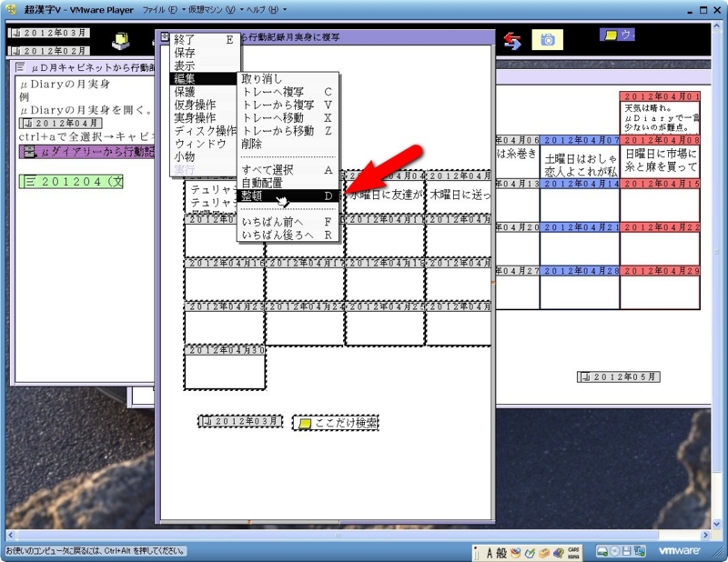Open the 2012年05月 object in the calendar window

(x=619, y=376)
